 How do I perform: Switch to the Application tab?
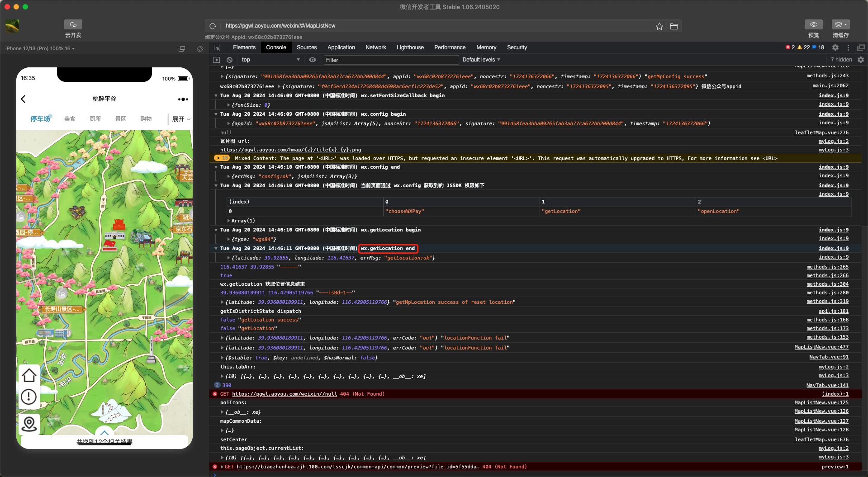pyautogui.click(x=341, y=47)
